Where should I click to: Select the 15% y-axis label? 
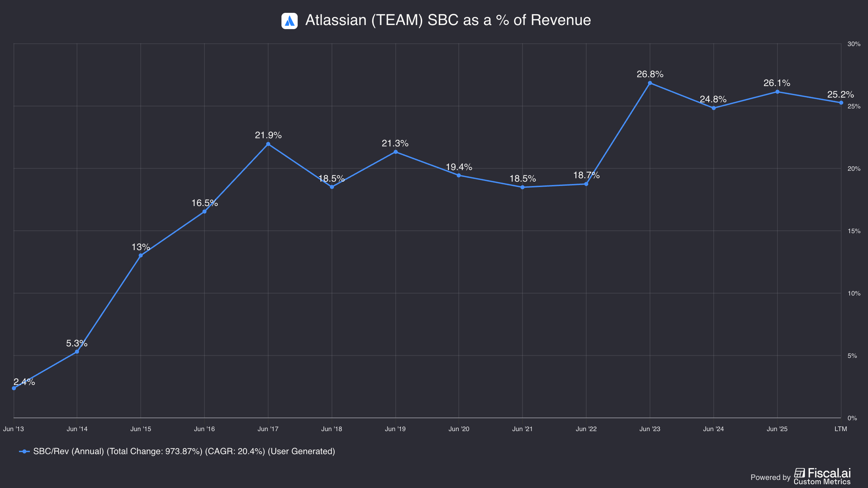tap(854, 231)
